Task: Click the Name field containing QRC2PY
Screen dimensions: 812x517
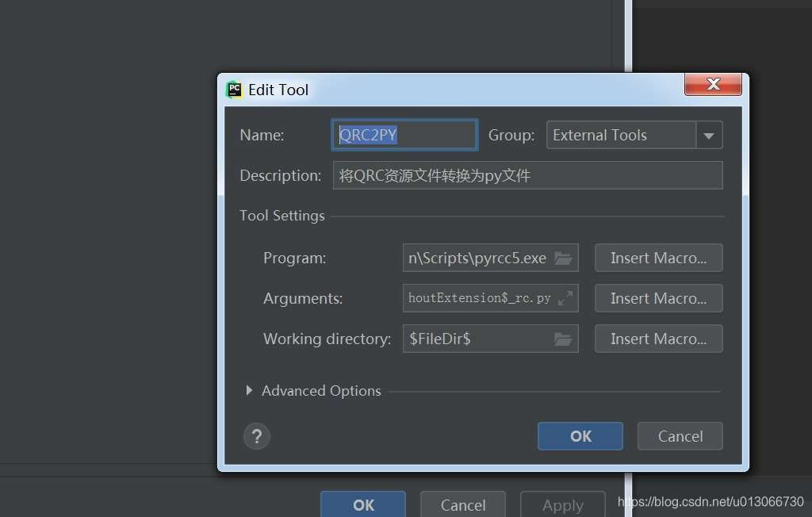Action: 404,135
